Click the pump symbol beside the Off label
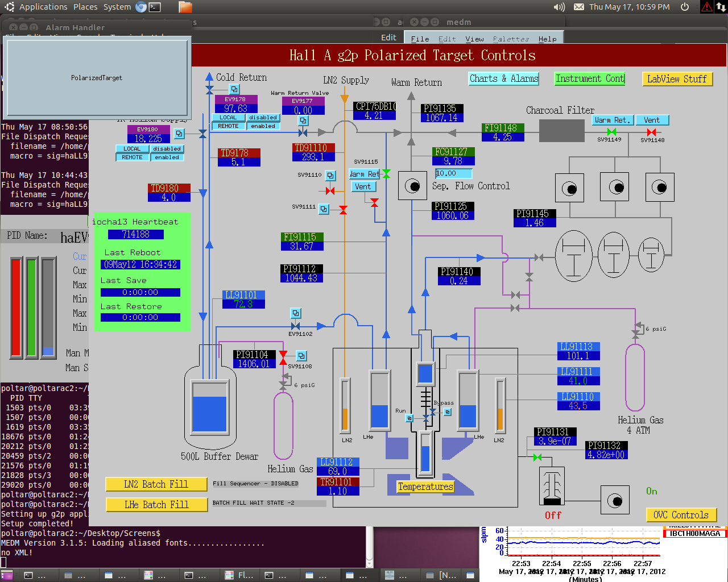Viewport: 728px width, 582px height. click(x=615, y=500)
